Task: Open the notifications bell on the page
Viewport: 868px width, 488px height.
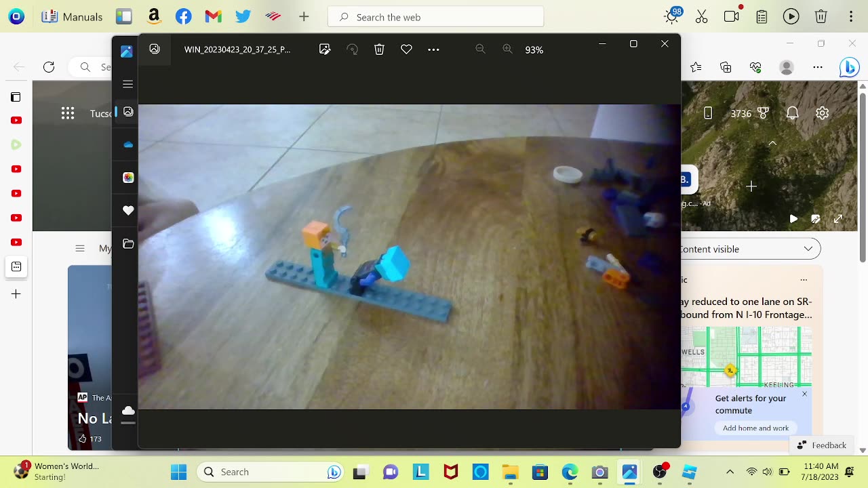Action: coord(792,113)
